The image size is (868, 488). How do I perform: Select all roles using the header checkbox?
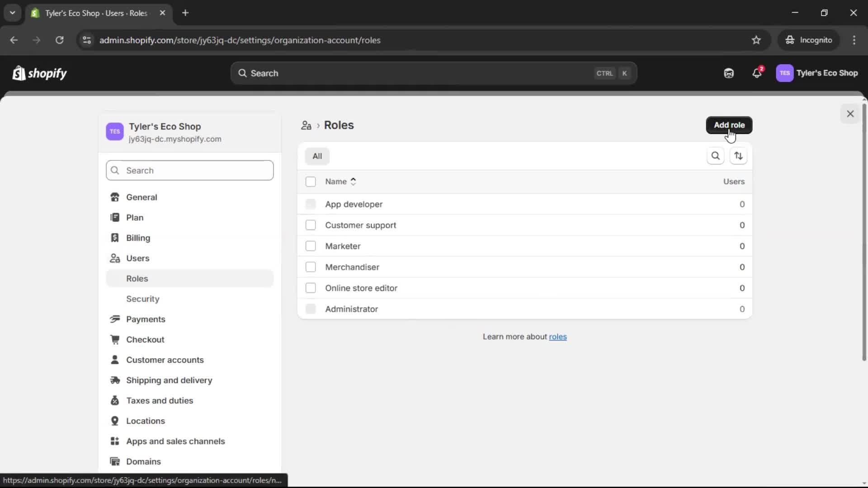coord(311,181)
